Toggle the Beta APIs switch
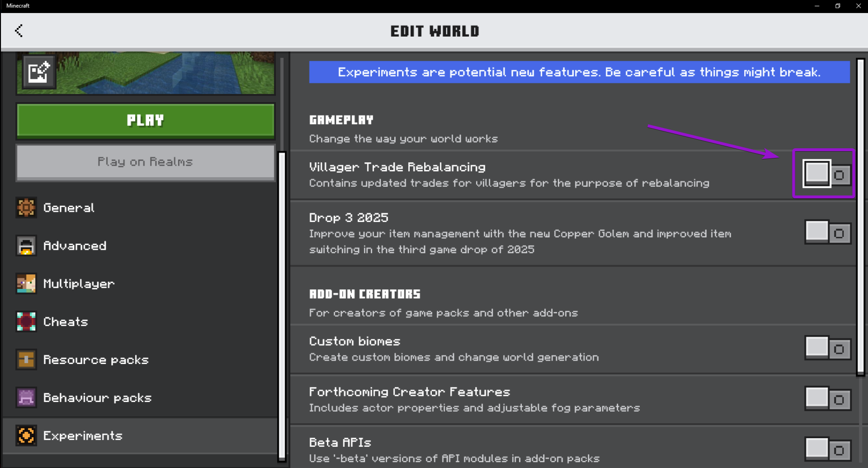The width and height of the screenshot is (868, 468). [x=828, y=449]
